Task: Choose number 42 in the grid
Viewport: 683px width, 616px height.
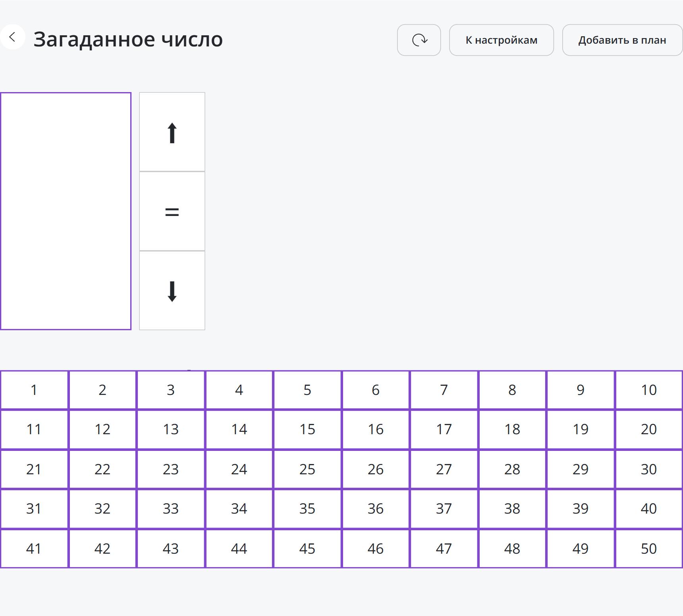Action: click(102, 549)
